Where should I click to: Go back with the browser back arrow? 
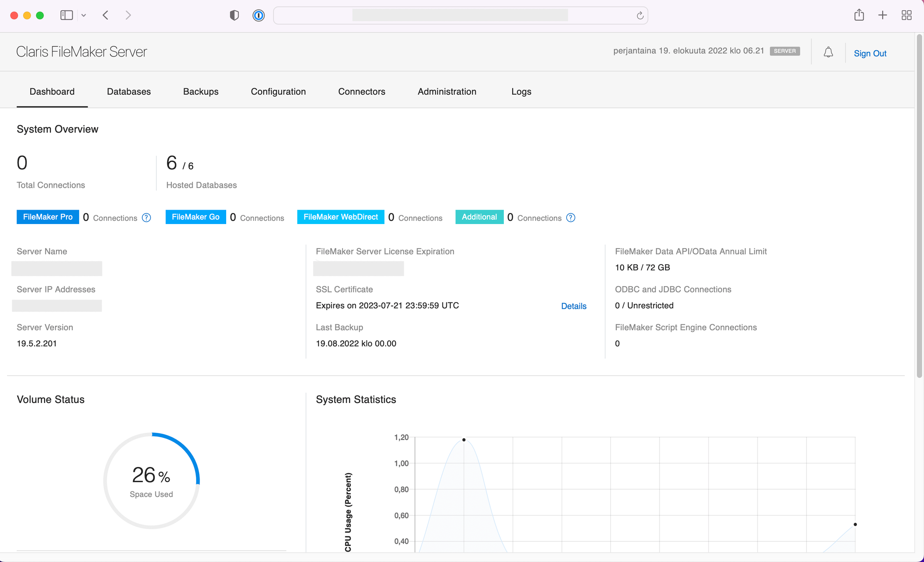(x=105, y=16)
